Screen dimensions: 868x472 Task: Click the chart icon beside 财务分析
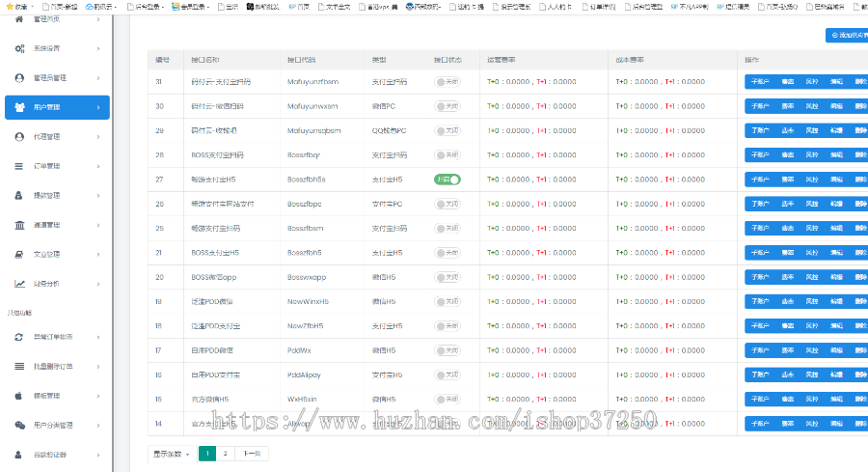pos(20,284)
